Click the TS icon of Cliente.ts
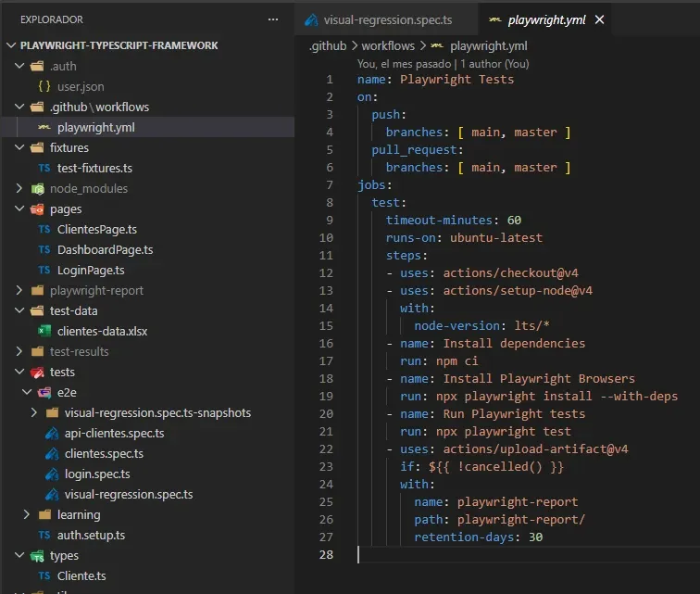Image resolution: width=700 pixels, height=594 pixels. point(44,575)
